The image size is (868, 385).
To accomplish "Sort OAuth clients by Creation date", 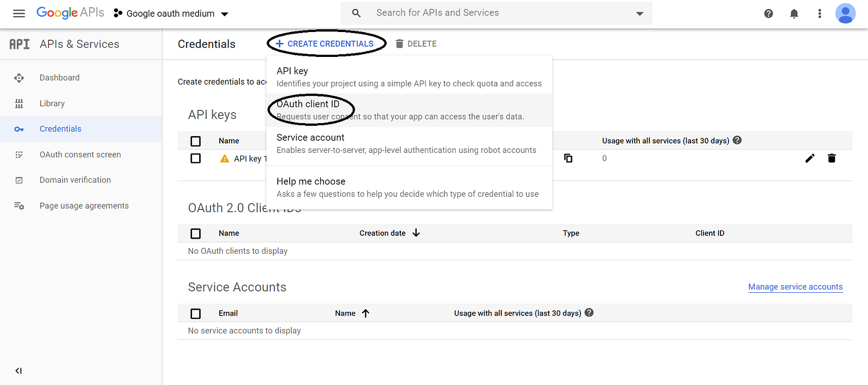I will (390, 233).
